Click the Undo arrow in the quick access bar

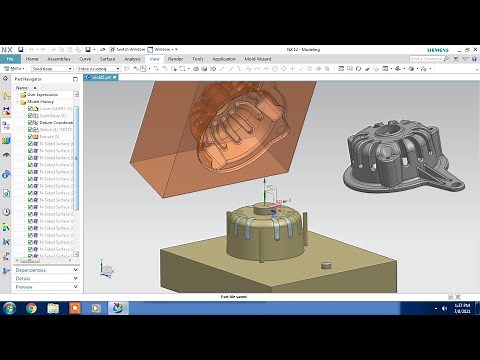click(x=31, y=50)
